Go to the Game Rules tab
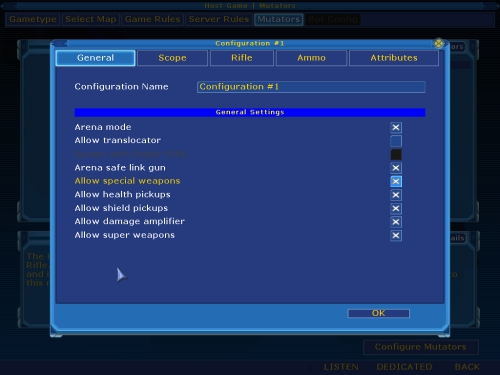This screenshot has width=500, height=375. pyautogui.click(x=152, y=19)
